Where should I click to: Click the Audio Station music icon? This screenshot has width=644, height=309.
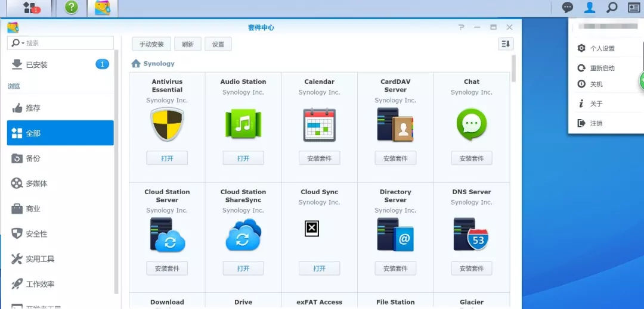[x=243, y=124]
